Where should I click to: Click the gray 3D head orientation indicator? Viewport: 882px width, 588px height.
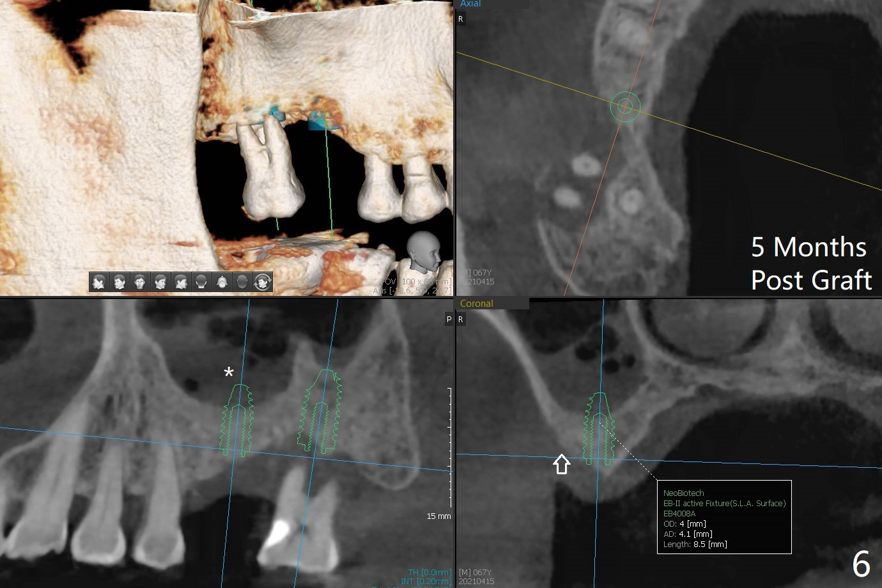click(x=424, y=251)
